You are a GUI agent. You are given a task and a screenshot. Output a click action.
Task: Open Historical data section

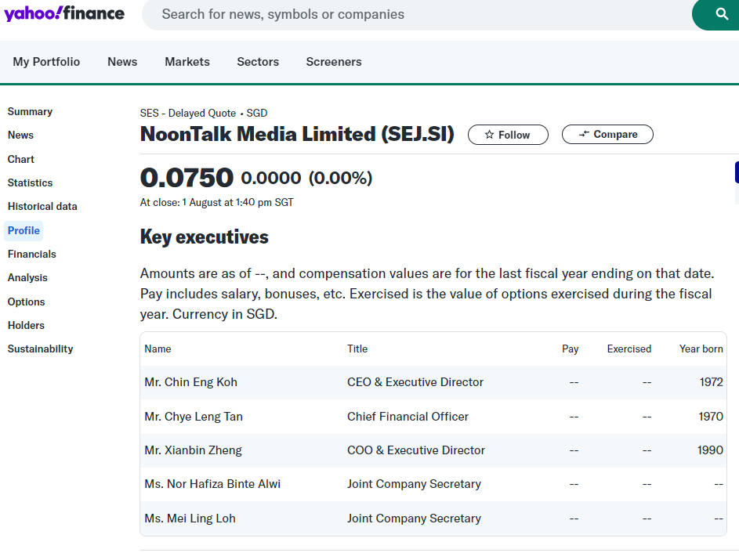pyautogui.click(x=42, y=206)
